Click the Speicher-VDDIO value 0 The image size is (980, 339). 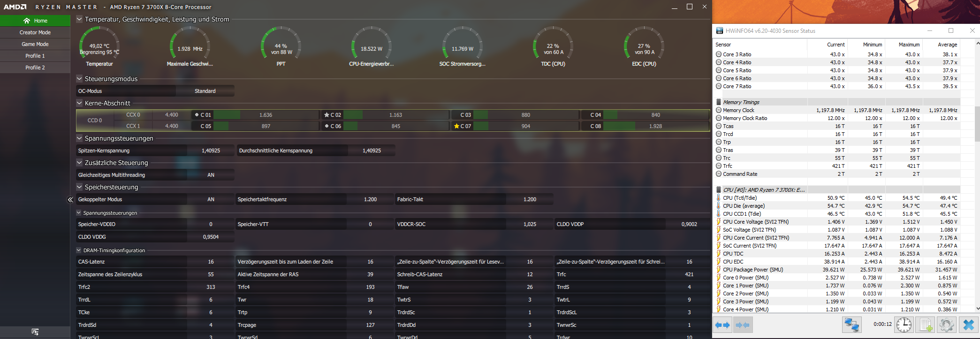click(211, 224)
